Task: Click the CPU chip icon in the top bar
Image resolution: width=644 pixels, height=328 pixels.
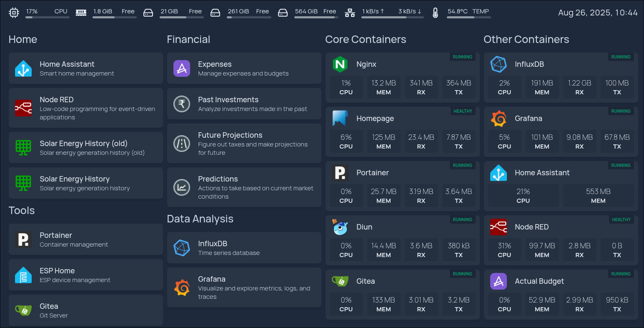Action: point(14,13)
